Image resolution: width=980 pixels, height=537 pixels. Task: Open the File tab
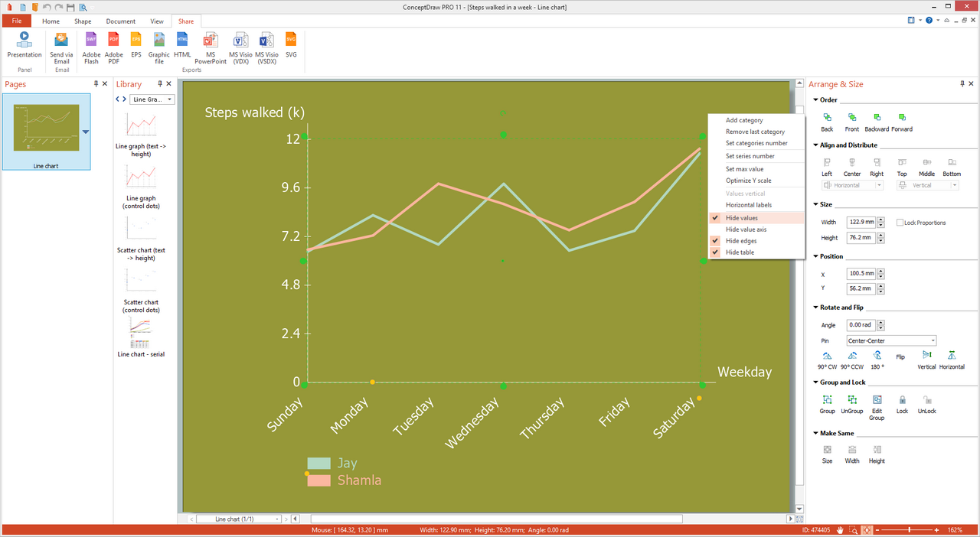coord(16,21)
